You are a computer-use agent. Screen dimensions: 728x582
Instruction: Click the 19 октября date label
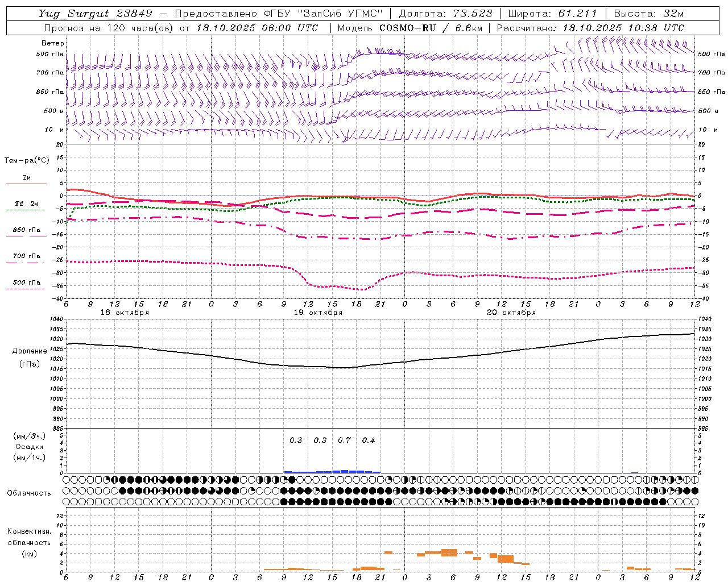tap(318, 313)
